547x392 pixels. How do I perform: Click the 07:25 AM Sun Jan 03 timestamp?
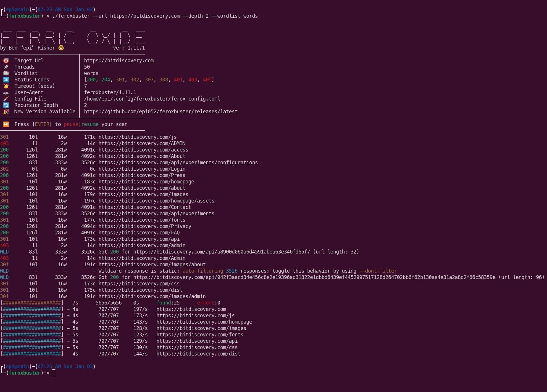[x=65, y=367]
